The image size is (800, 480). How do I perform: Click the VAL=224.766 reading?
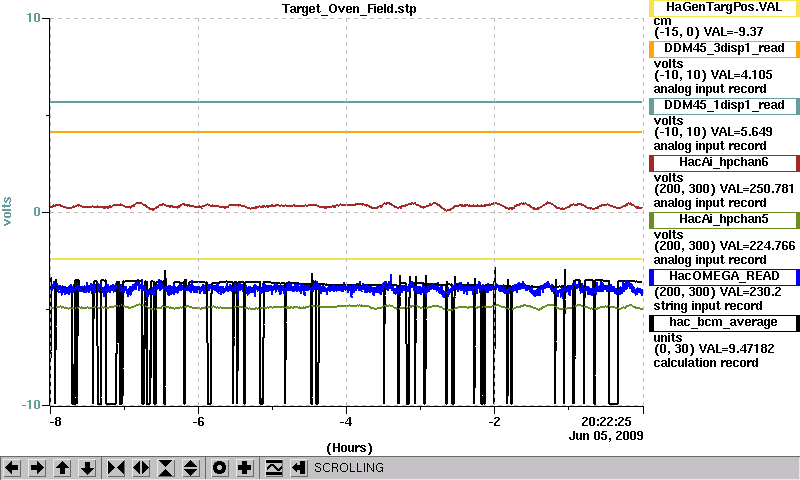[x=757, y=246]
